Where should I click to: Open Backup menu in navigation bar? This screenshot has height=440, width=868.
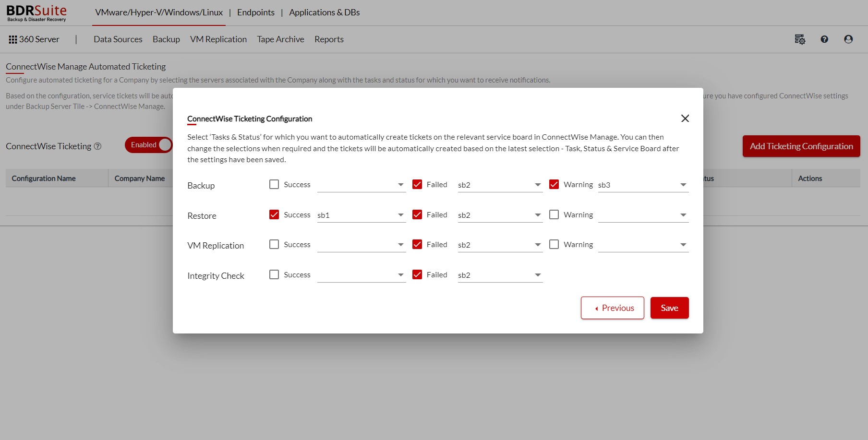166,39
